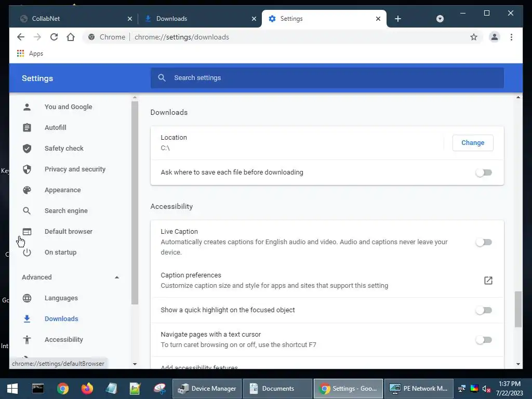Click the sidebar scrollbar thumb
Screen dimensions: 532x399
pos(135,203)
